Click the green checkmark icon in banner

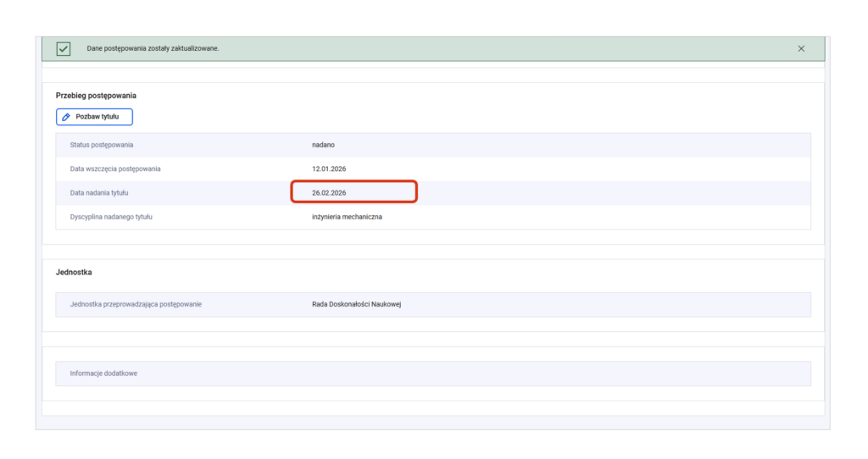(x=64, y=48)
